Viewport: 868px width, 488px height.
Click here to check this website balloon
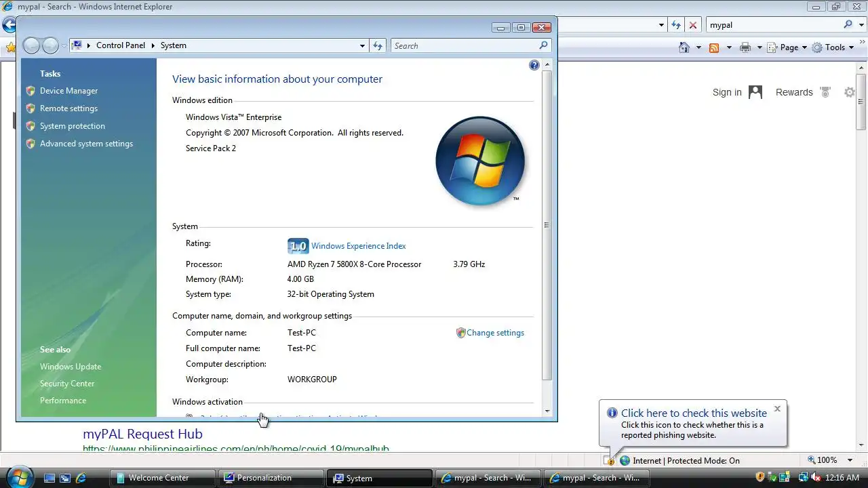694,413
